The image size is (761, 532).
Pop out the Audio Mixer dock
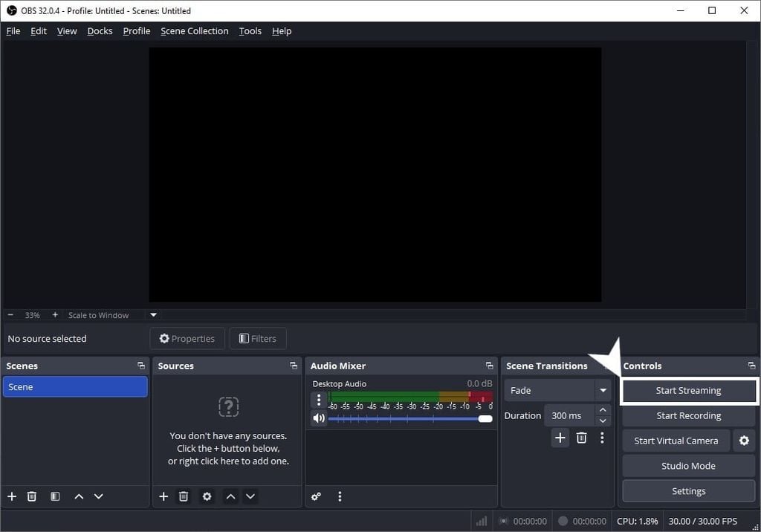tap(489, 365)
